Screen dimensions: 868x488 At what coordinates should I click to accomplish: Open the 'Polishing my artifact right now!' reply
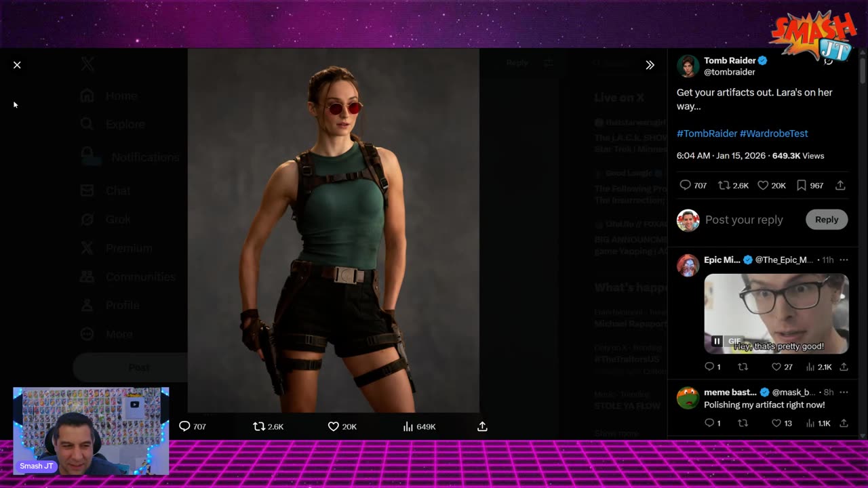coord(764,405)
